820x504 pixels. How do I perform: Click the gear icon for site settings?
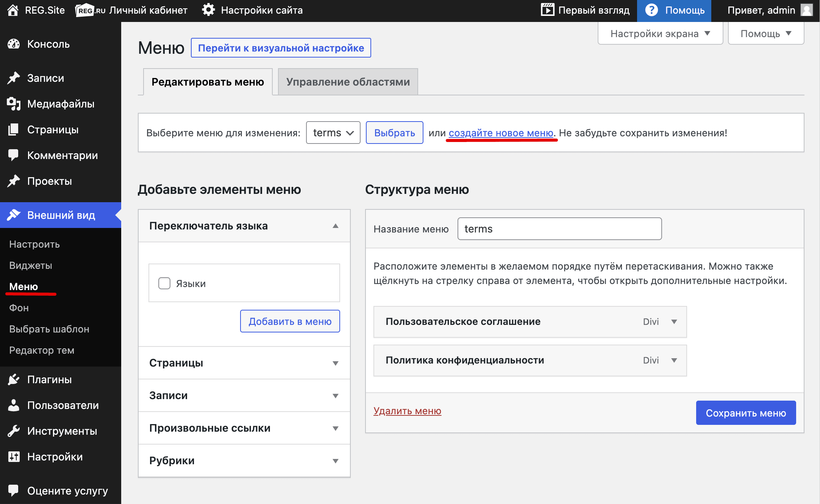click(208, 10)
